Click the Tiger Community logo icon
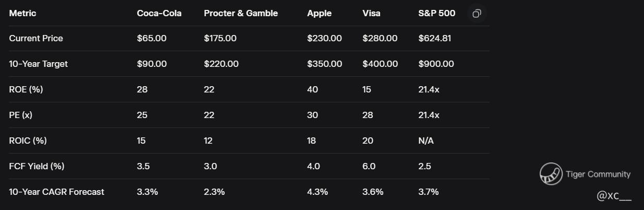The image size is (644, 210). (551, 174)
